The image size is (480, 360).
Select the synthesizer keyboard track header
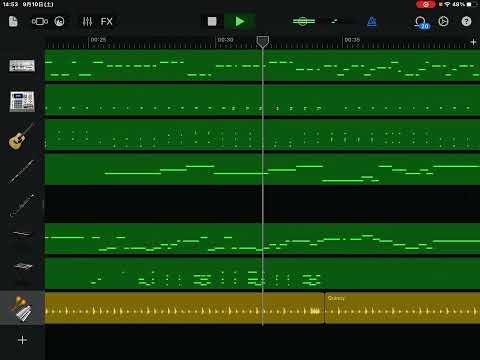(22, 66)
